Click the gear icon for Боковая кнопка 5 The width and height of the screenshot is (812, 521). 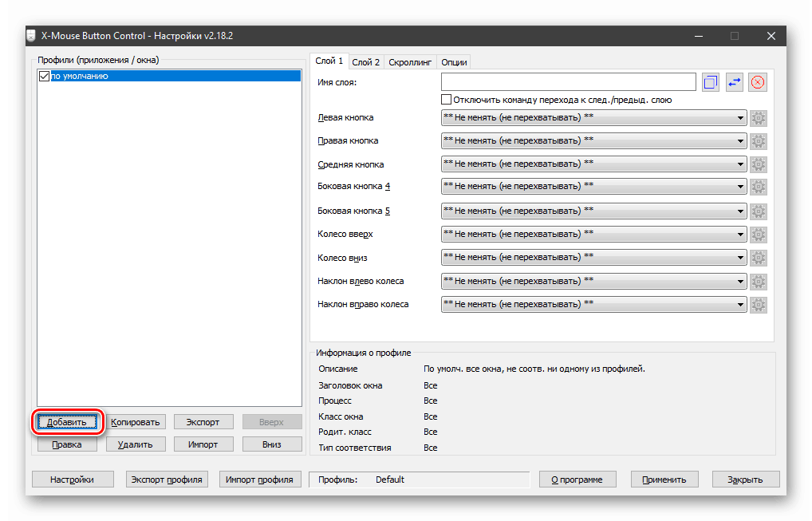[758, 211]
